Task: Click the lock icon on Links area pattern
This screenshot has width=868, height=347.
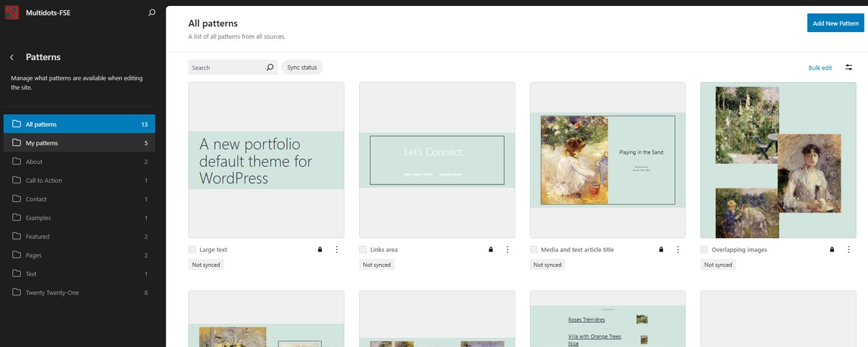Action: (x=491, y=249)
